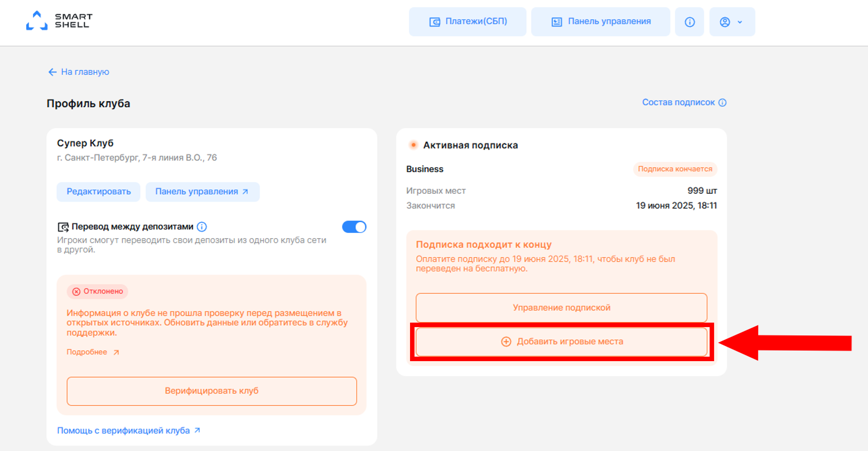Click wallet icon in Платежи(СБП) button
This screenshot has width=868, height=451.
click(435, 22)
